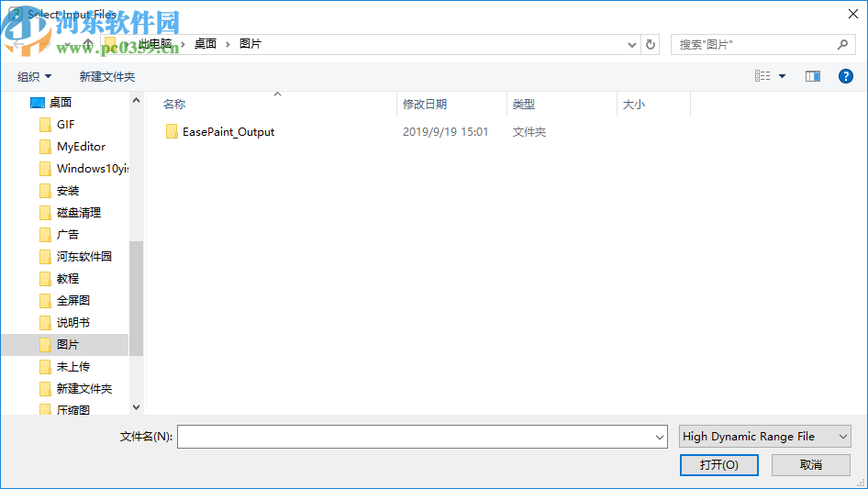Click the 教程 folder icon

pyautogui.click(x=45, y=279)
